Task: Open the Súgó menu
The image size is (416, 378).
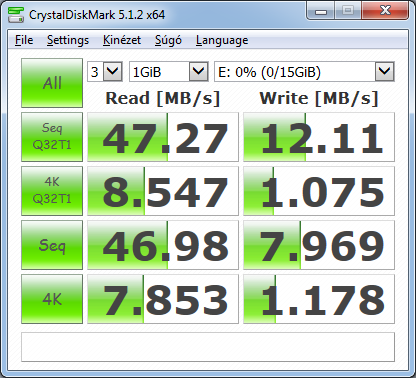Action: (x=168, y=40)
